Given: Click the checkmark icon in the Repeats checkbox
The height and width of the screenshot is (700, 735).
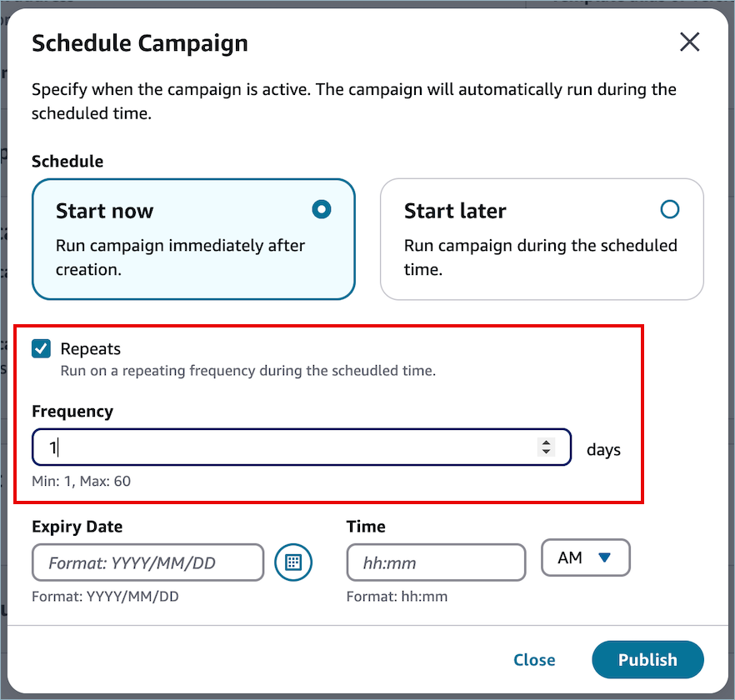Looking at the screenshot, I should pyautogui.click(x=41, y=348).
